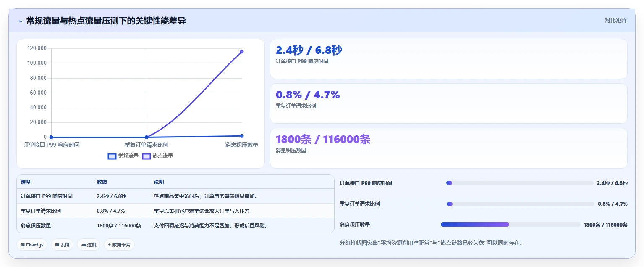The height and width of the screenshot is (267, 644).
Task: Click the table row cell 重复订单请求比例
Action: pos(41,211)
